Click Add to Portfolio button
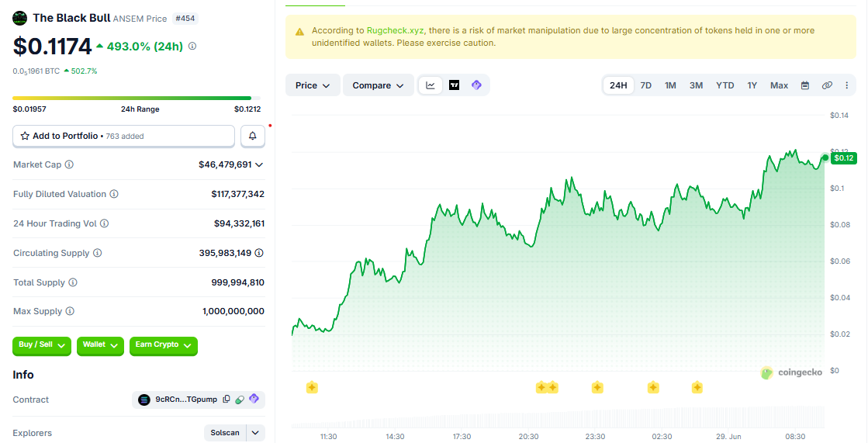Screen dimensions: 868x443 [123, 136]
